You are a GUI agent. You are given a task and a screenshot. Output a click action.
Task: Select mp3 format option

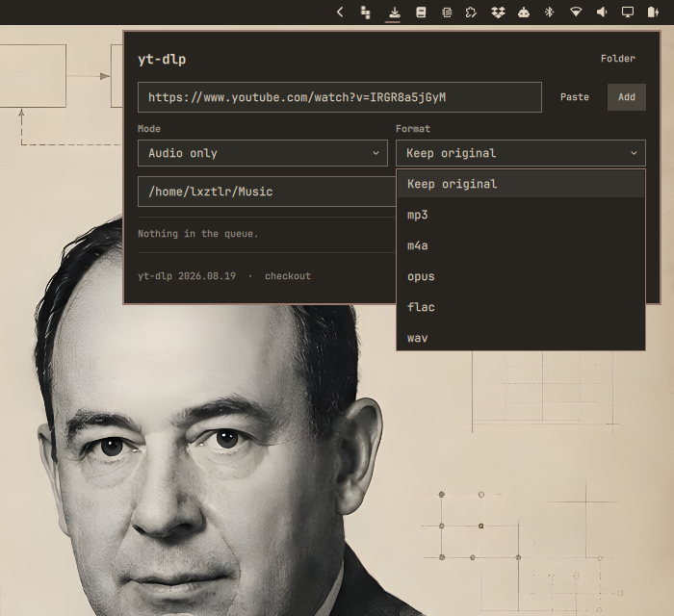521,215
